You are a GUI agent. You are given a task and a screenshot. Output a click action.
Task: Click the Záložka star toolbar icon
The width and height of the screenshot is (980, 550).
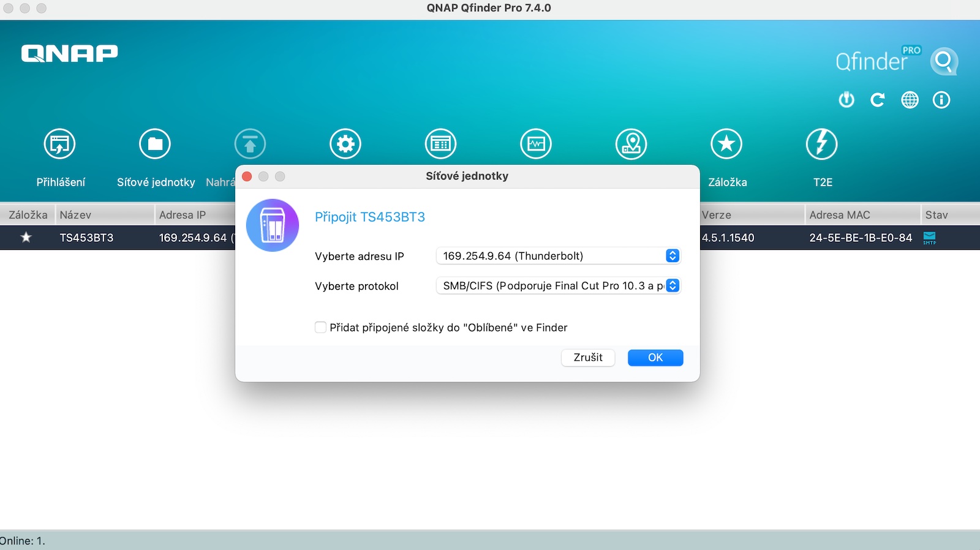pos(726,144)
